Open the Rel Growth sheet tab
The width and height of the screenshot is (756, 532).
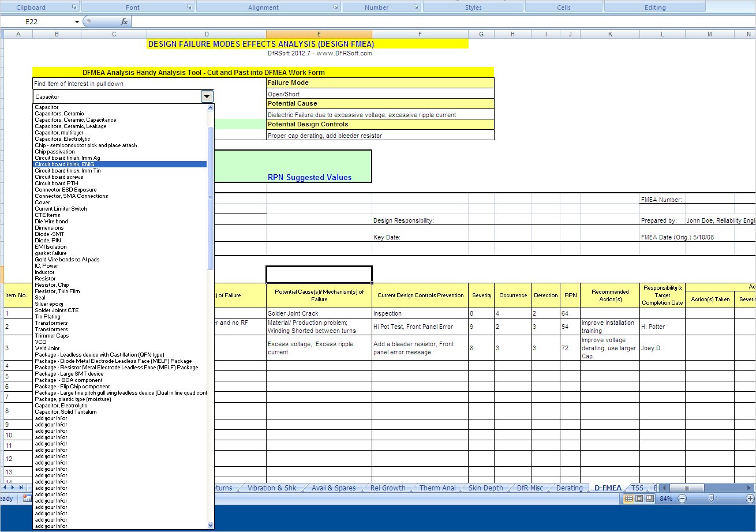coord(388,488)
